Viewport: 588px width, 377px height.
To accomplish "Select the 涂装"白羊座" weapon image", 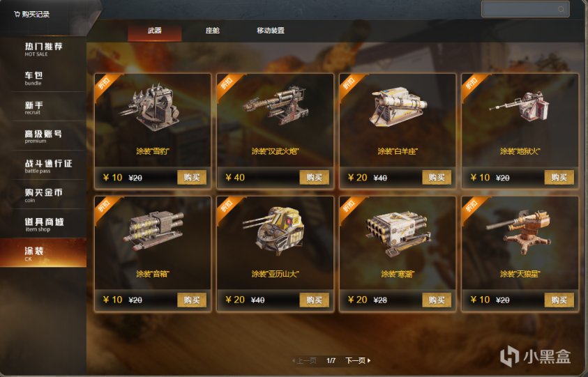I will pyautogui.click(x=398, y=106).
